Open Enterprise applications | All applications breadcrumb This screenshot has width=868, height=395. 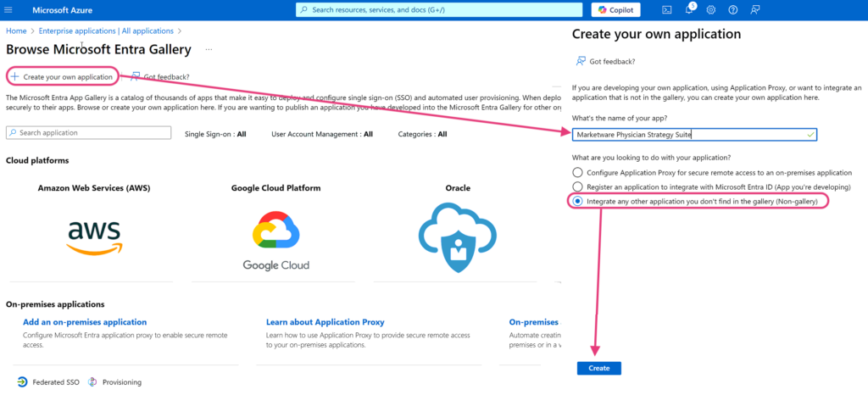click(106, 31)
